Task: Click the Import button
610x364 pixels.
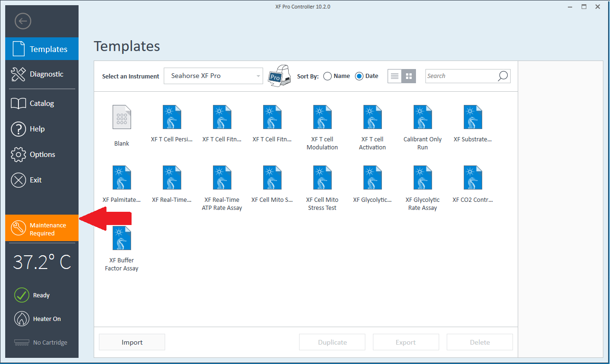Action: 132,342
